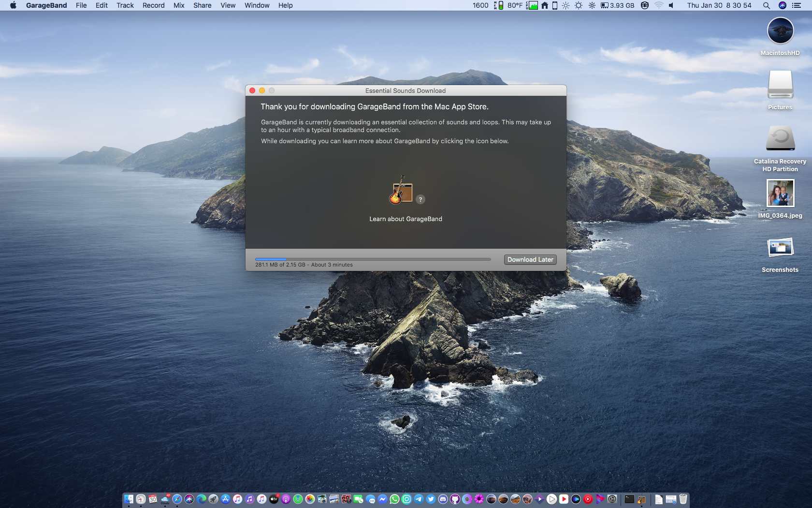Select the Catalina Recovery HD Partition icon

pyautogui.click(x=780, y=149)
